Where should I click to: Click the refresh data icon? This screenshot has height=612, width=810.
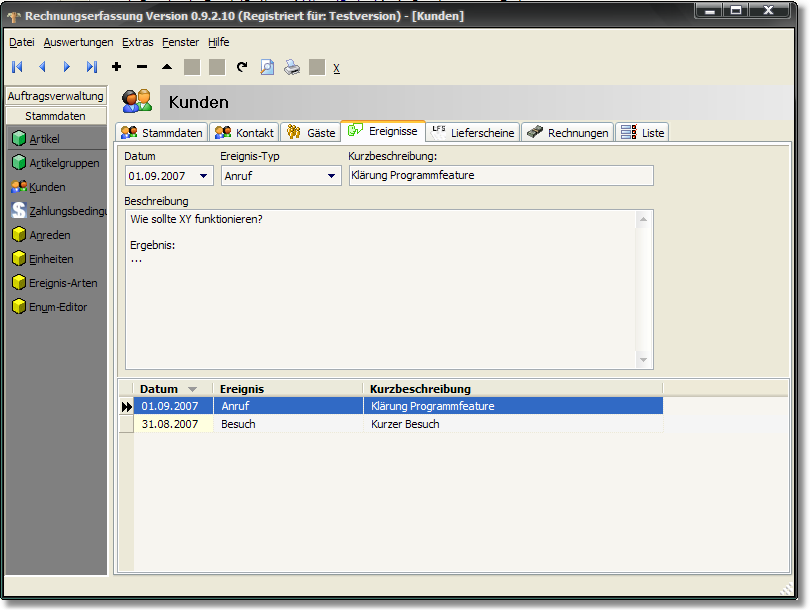pos(242,67)
